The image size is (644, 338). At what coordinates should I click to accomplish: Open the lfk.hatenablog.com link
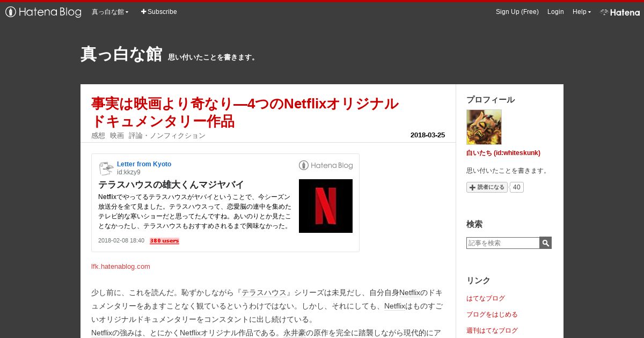[x=121, y=266]
